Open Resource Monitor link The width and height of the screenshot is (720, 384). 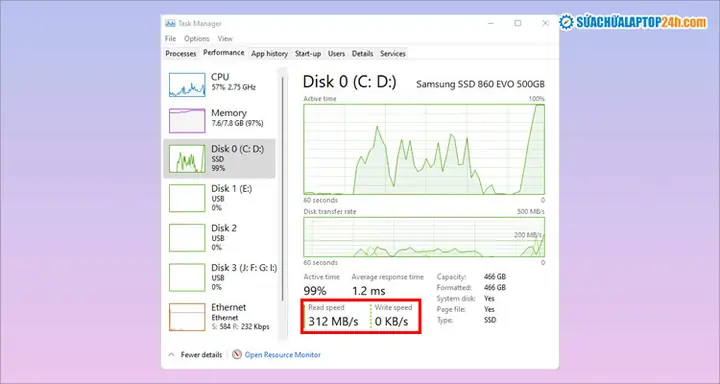(x=282, y=355)
